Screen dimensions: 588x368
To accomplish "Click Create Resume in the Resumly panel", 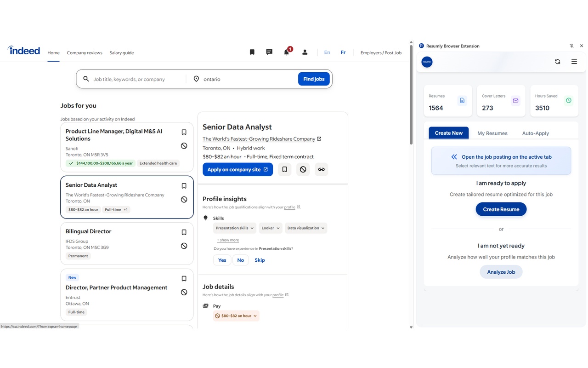I will pyautogui.click(x=501, y=209).
